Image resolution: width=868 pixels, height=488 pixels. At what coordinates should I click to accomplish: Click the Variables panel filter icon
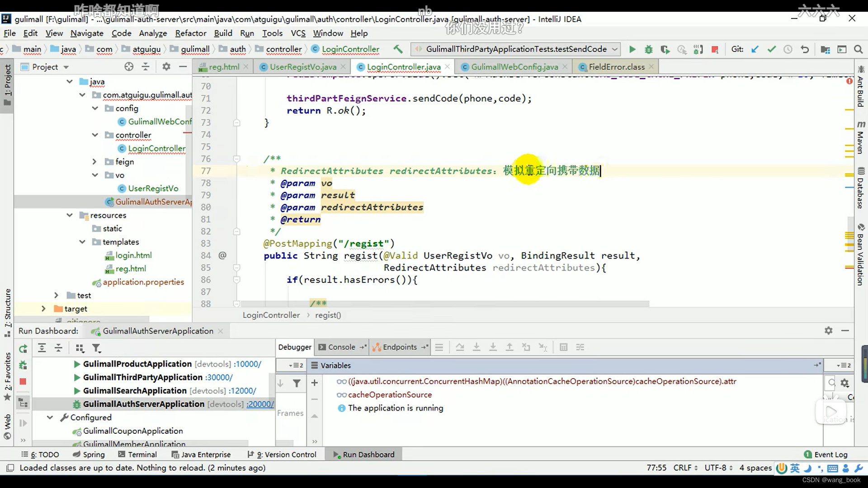(297, 383)
